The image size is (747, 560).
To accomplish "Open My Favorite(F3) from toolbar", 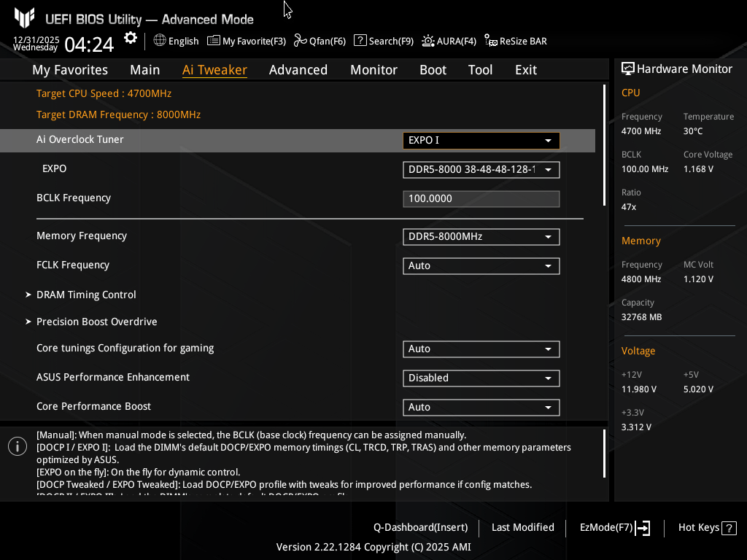I will (x=247, y=41).
